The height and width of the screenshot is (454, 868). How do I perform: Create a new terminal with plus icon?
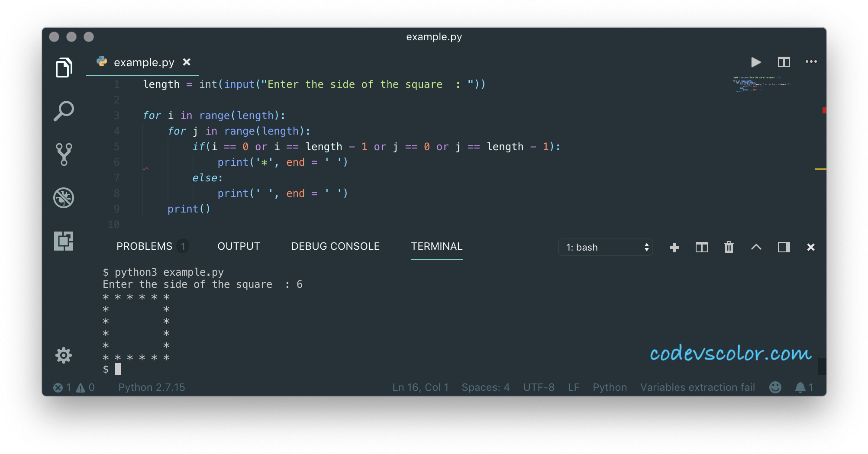pyautogui.click(x=674, y=247)
